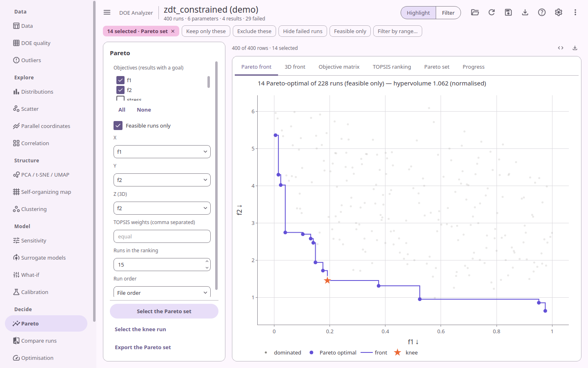Toggle Pareto optimal legend entry
The width and height of the screenshot is (588, 368).
(333, 352)
